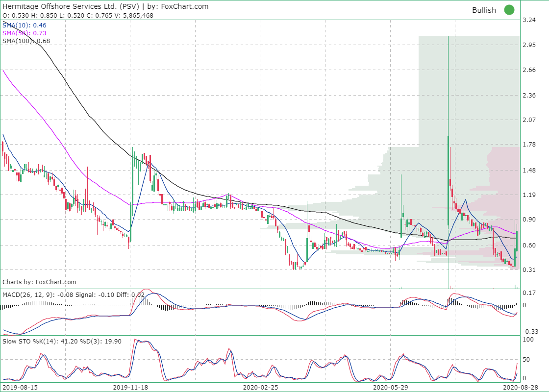Click the 0.60 price axis label
The width and height of the screenshot is (549, 392).
point(529,245)
